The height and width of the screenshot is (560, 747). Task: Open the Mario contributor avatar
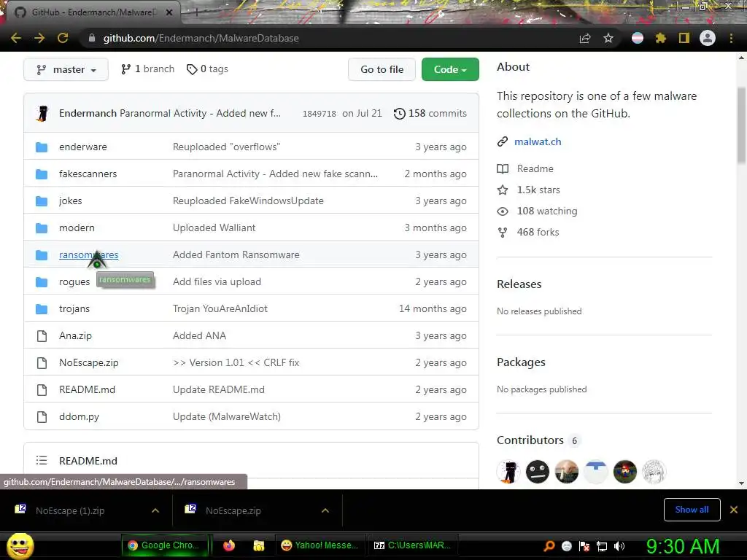(625, 472)
